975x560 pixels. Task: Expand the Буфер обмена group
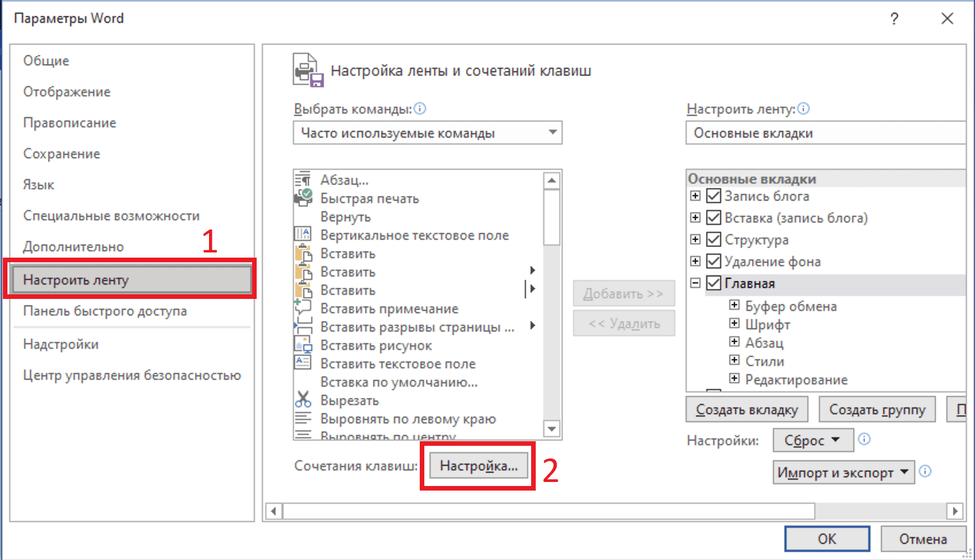(734, 305)
